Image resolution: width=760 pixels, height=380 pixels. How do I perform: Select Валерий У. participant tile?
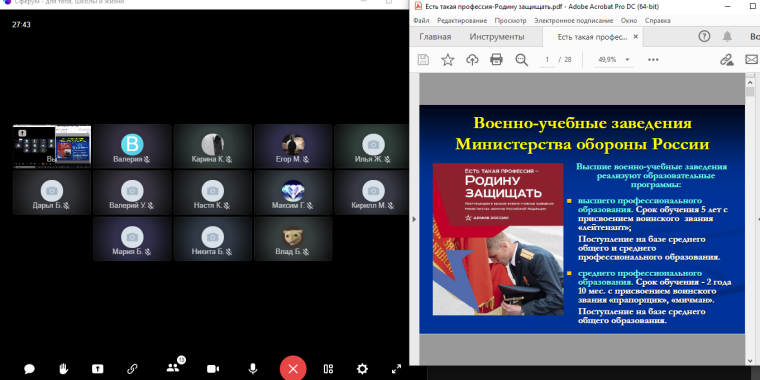[x=132, y=192]
